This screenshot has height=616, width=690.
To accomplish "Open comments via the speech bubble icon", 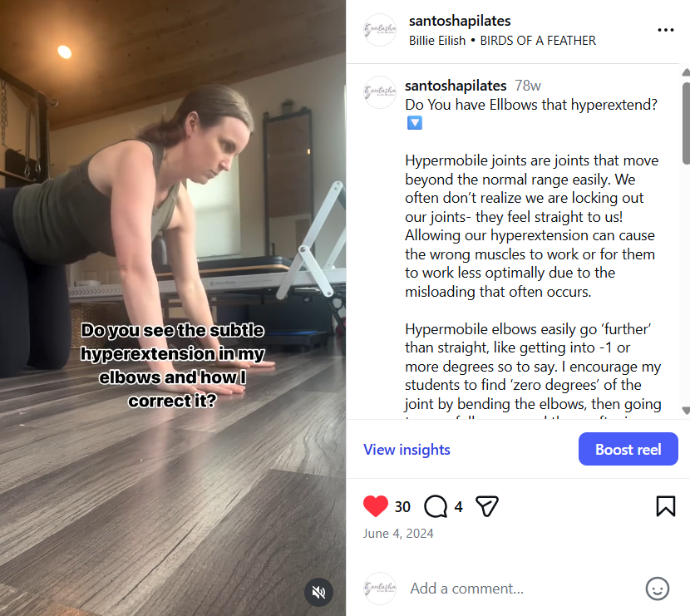I will (x=436, y=506).
